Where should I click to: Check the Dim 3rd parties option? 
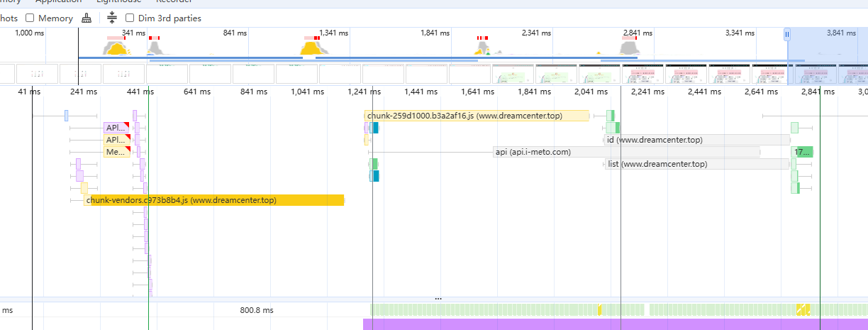(130, 18)
